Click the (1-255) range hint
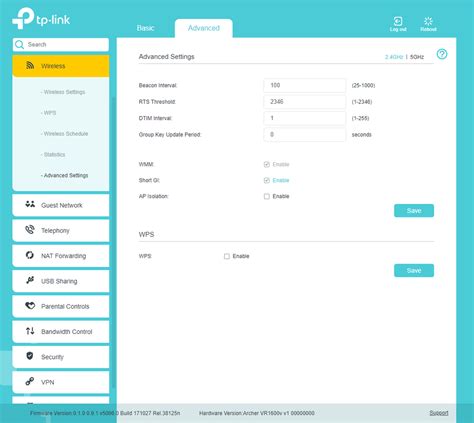Image resolution: width=474 pixels, height=423 pixels. 360,118
